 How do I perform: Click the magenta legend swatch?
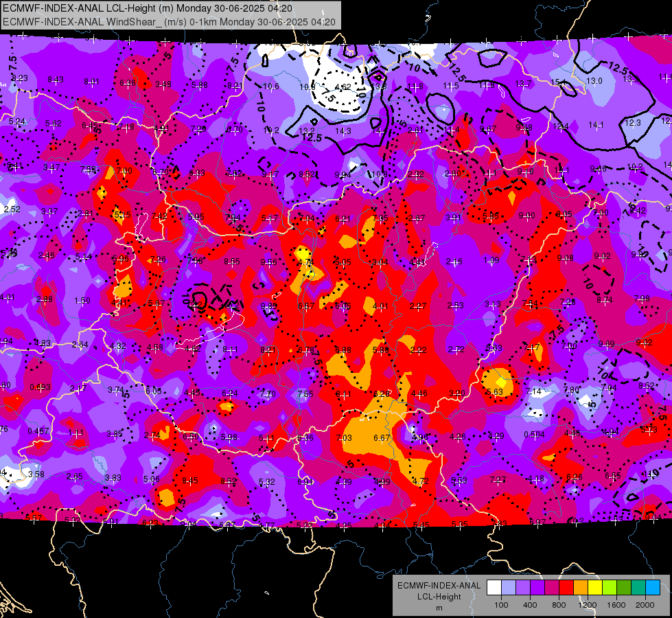pyautogui.click(x=552, y=588)
